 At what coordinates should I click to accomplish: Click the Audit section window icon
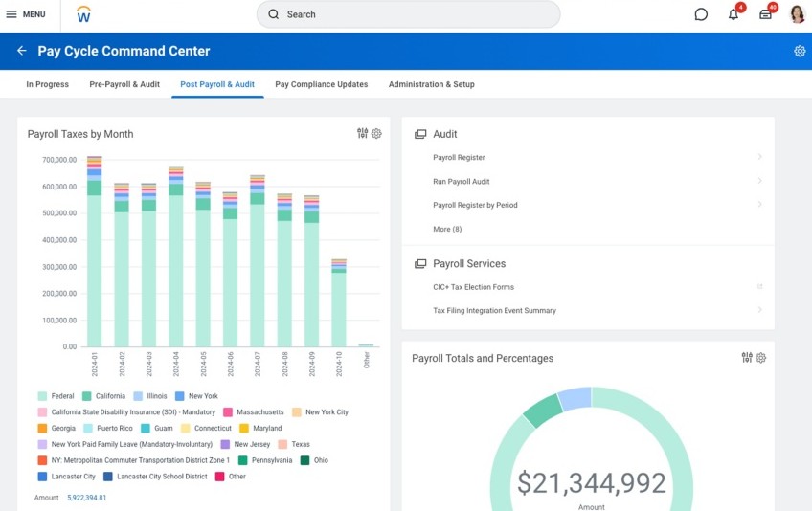coord(420,134)
